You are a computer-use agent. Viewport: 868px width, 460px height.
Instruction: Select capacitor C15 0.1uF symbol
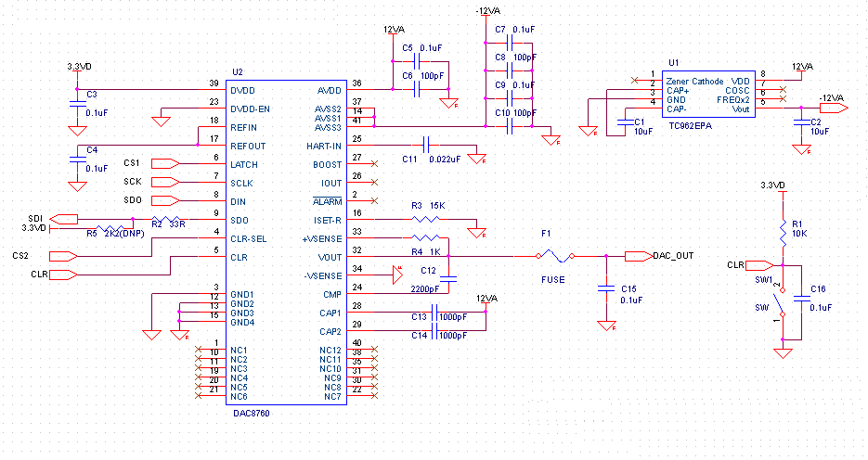click(x=607, y=288)
